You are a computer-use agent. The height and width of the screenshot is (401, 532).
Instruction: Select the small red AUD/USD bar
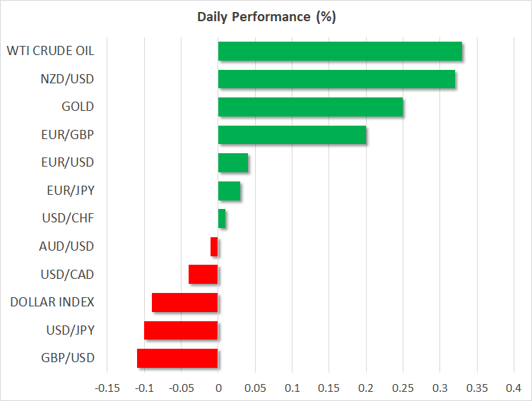pyautogui.click(x=214, y=246)
